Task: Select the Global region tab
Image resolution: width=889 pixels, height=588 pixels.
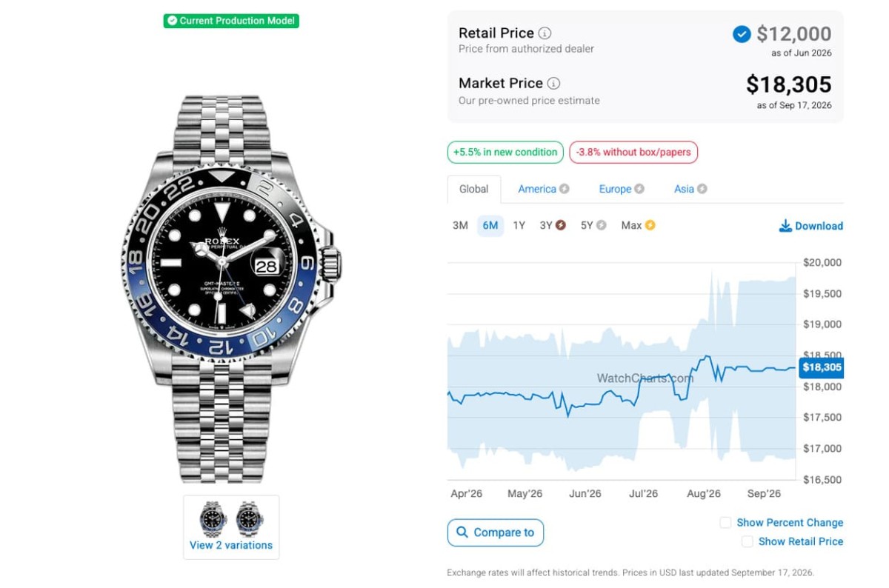Action: tap(474, 189)
